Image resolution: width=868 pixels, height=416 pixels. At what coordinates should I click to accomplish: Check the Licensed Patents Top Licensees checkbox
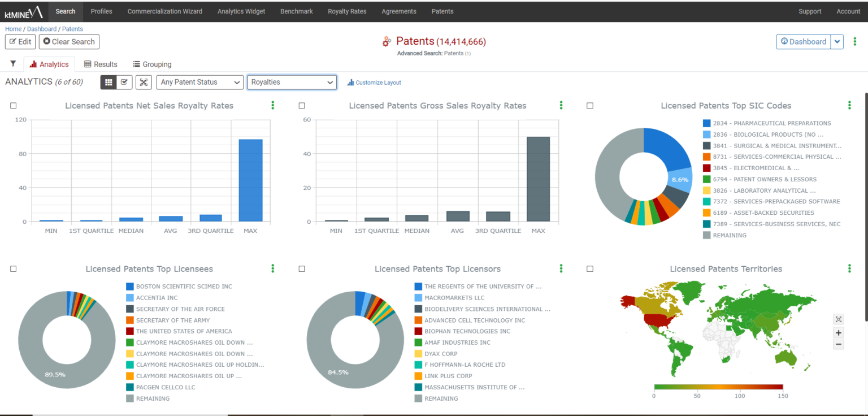[13, 269]
